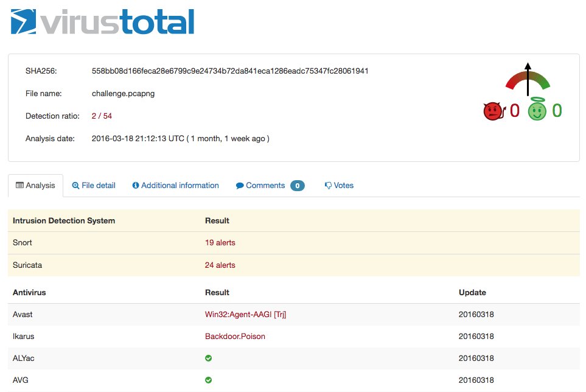
Task: Click the list icon on Analysis tab
Action: pyautogui.click(x=20, y=186)
